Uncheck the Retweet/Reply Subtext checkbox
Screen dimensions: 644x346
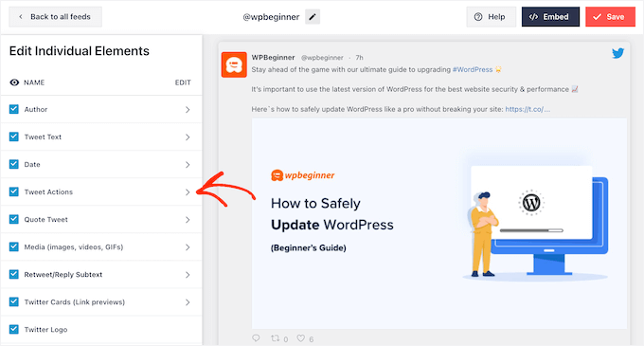click(14, 274)
